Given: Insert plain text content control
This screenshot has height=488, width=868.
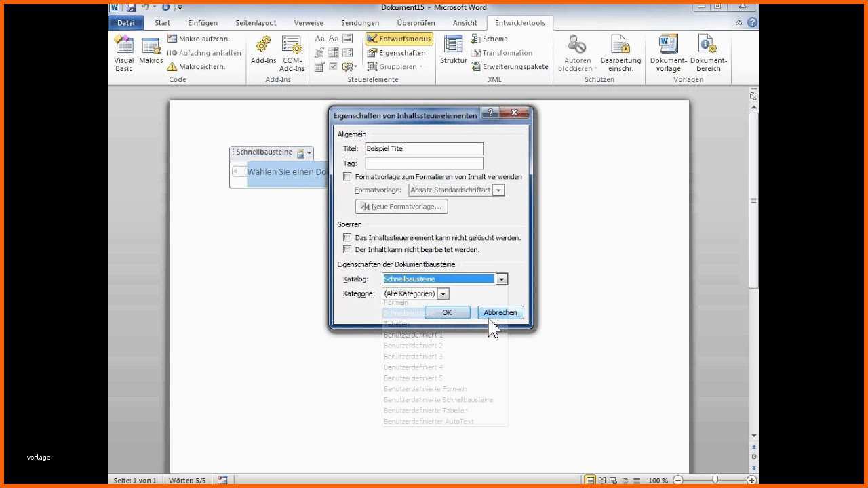Looking at the screenshot, I should pos(334,39).
